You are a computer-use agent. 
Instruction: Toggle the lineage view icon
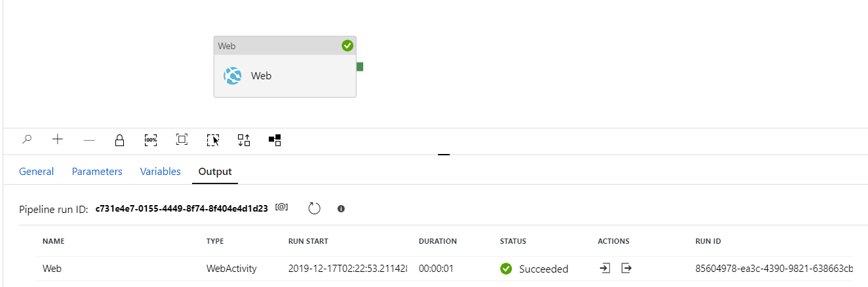[x=275, y=140]
